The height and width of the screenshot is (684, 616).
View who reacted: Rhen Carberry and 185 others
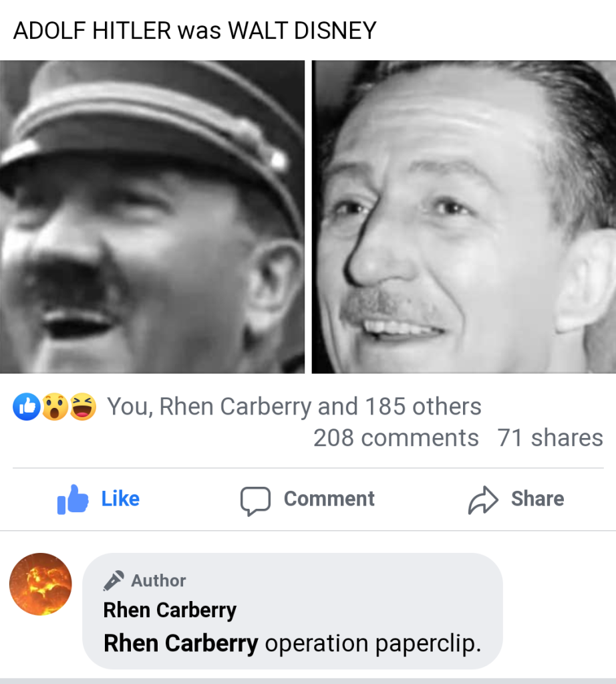(x=294, y=407)
